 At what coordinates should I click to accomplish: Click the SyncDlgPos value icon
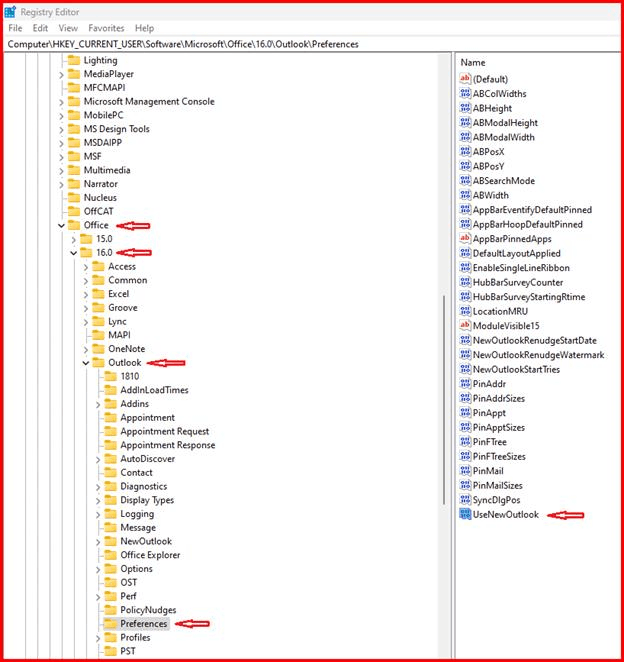click(x=465, y=500)
